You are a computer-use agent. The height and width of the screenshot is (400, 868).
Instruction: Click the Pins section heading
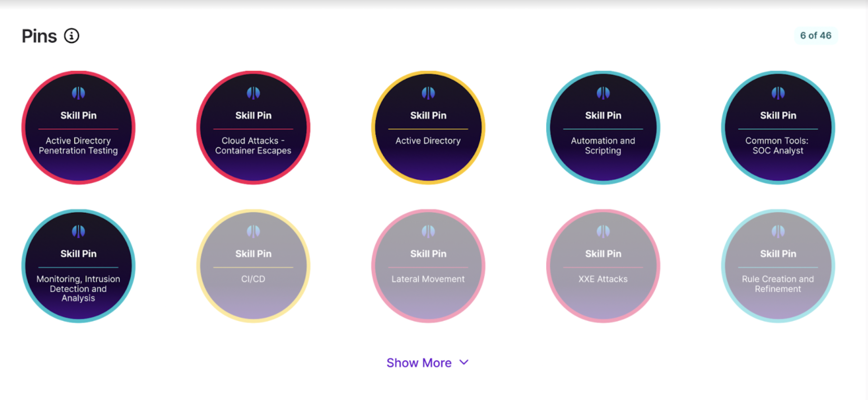pyautogui.click(x=39, y=36)
